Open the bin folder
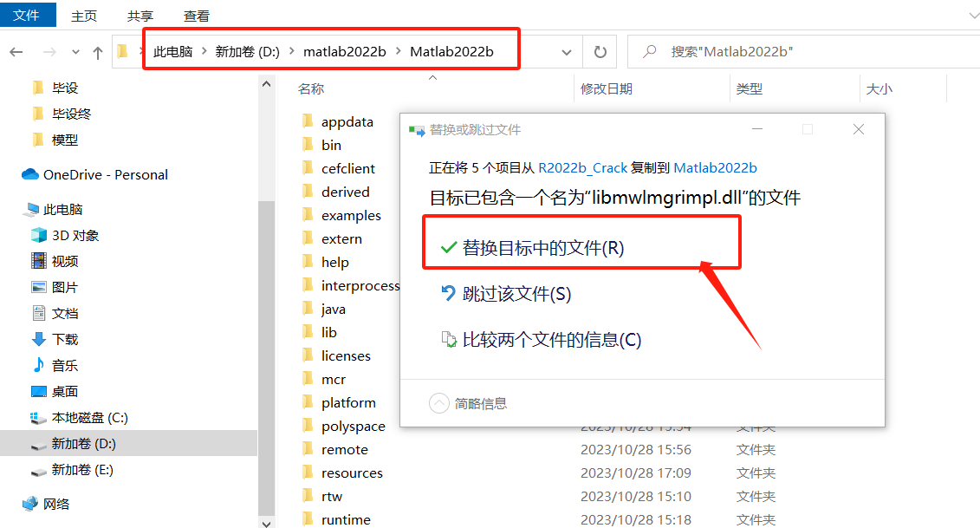This screenshot has height=528, width=980. click(331, 144)
